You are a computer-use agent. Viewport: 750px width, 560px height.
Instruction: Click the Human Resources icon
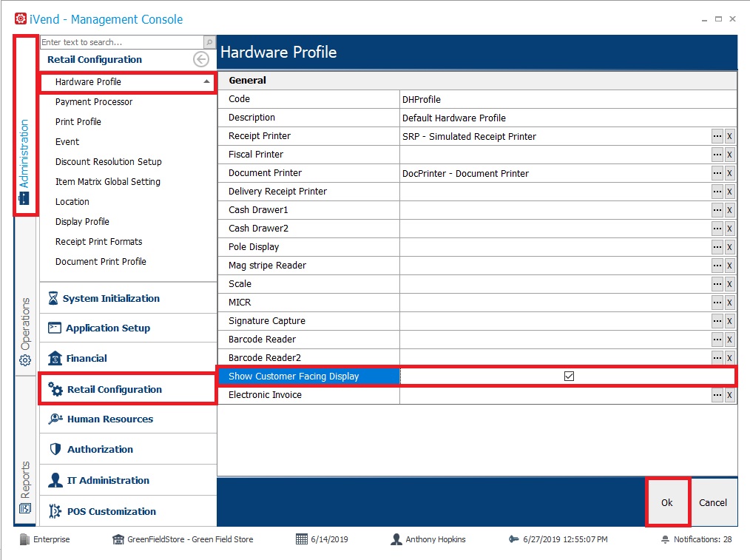point(55,419)
